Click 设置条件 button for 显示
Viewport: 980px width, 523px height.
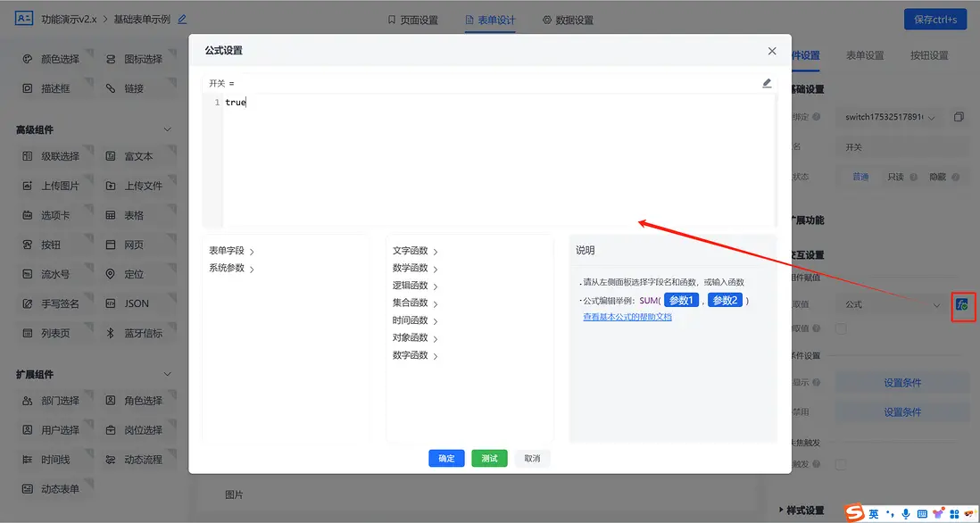[x=901, y=383]
